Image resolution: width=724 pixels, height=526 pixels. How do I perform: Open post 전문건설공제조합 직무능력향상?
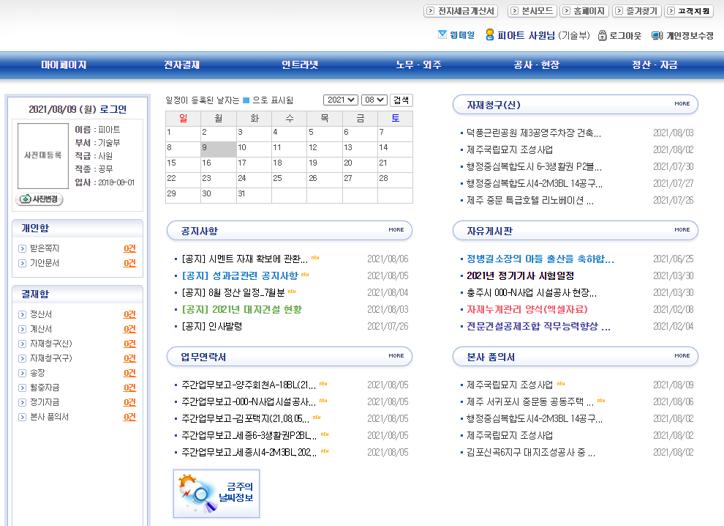pyautogui.click(x=538, y=326)
